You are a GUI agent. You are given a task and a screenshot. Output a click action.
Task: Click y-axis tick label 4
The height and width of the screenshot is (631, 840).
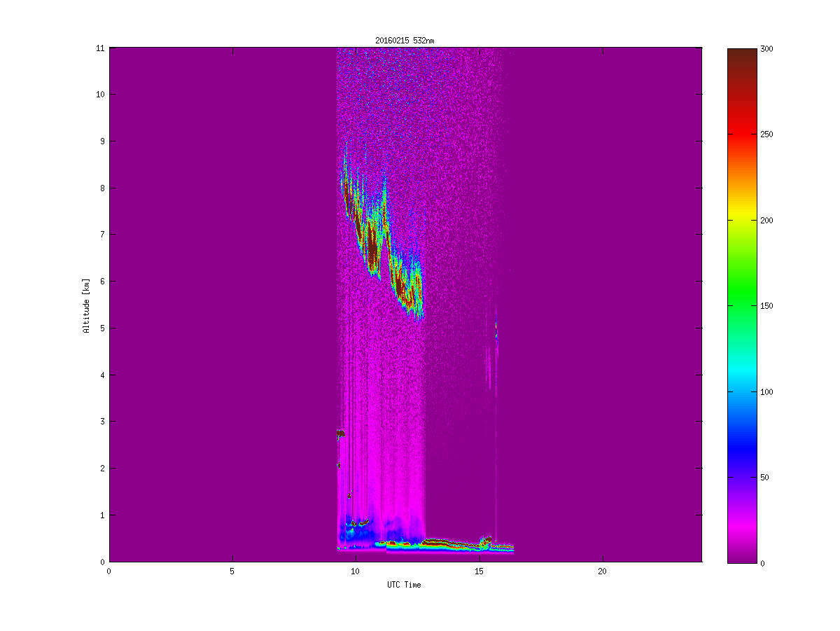click(103, 375)
